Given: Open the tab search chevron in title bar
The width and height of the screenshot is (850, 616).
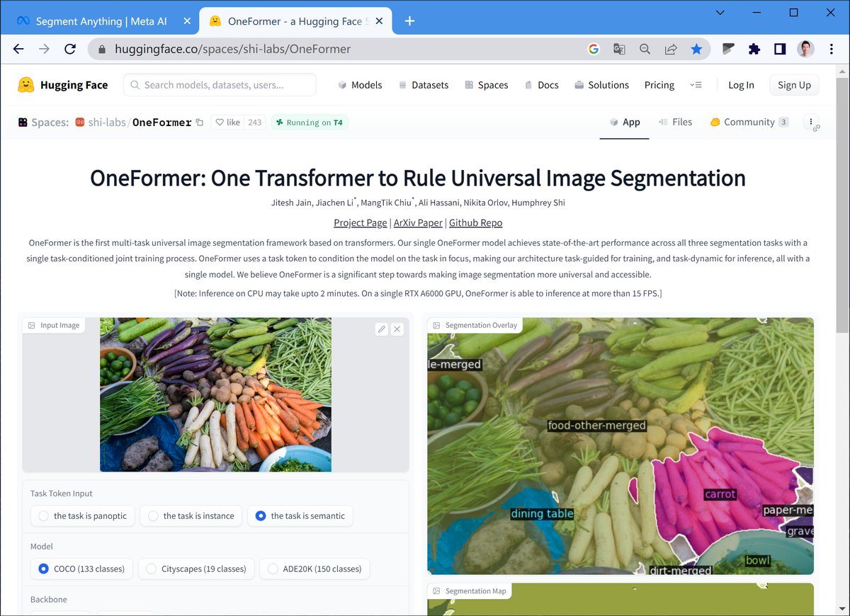Looking at the screenshot, I should tap(720, 13).
